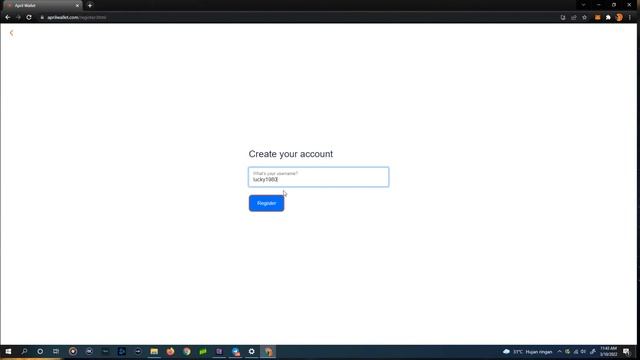Open Cortana circle on the taskbar

point(40,351)
